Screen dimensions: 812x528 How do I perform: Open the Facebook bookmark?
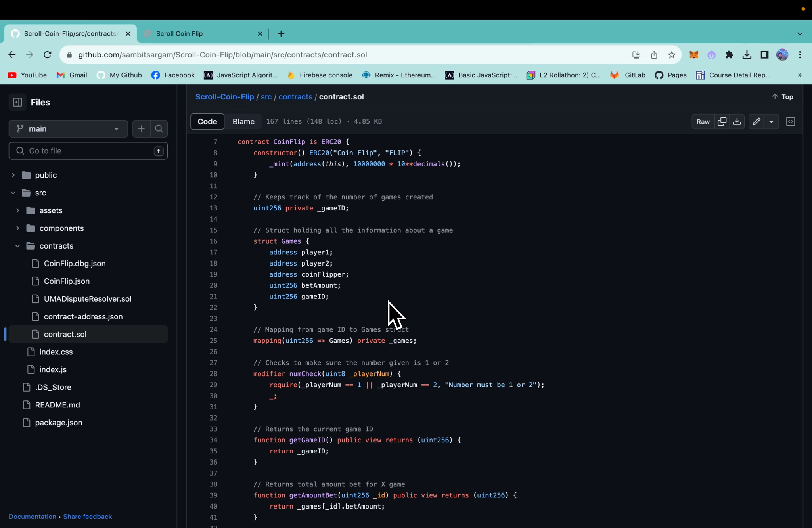pyautogui.click(x=173, y=75)
